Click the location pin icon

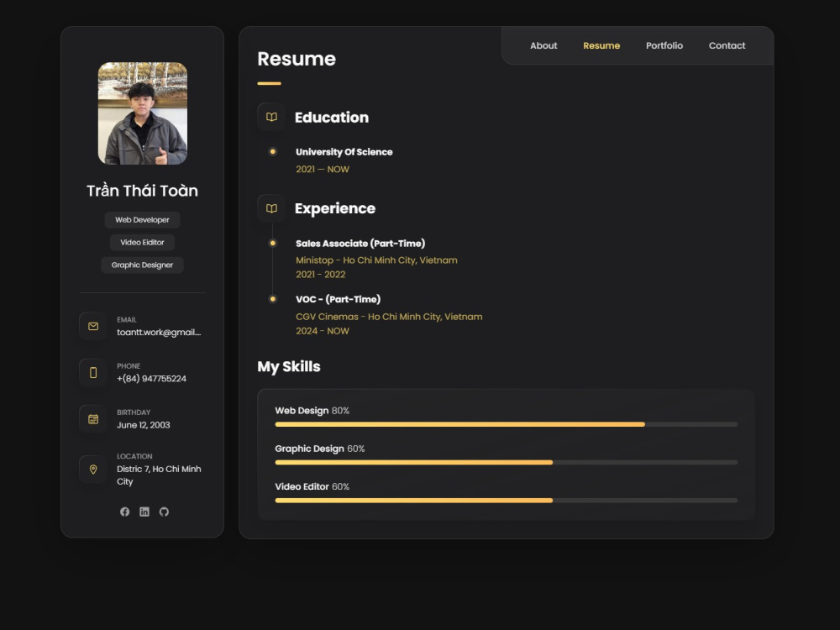[93, 470]
